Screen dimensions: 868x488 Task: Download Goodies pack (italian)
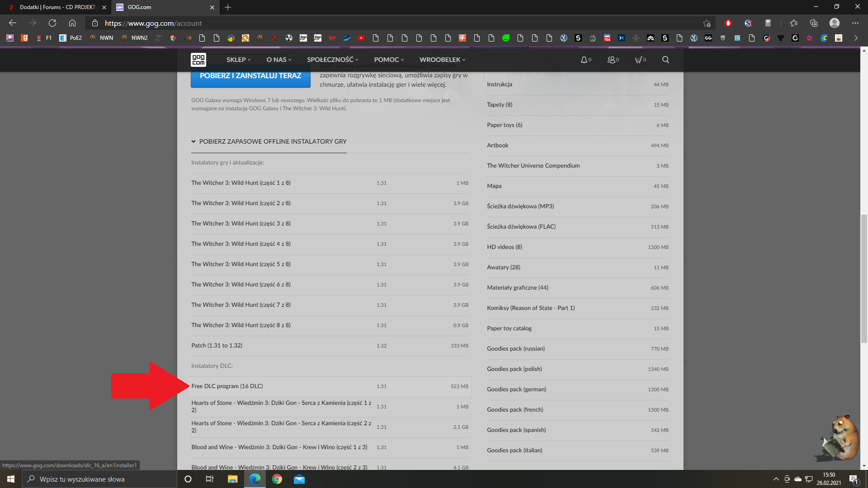pyautogui.click(x=577, y=450)
